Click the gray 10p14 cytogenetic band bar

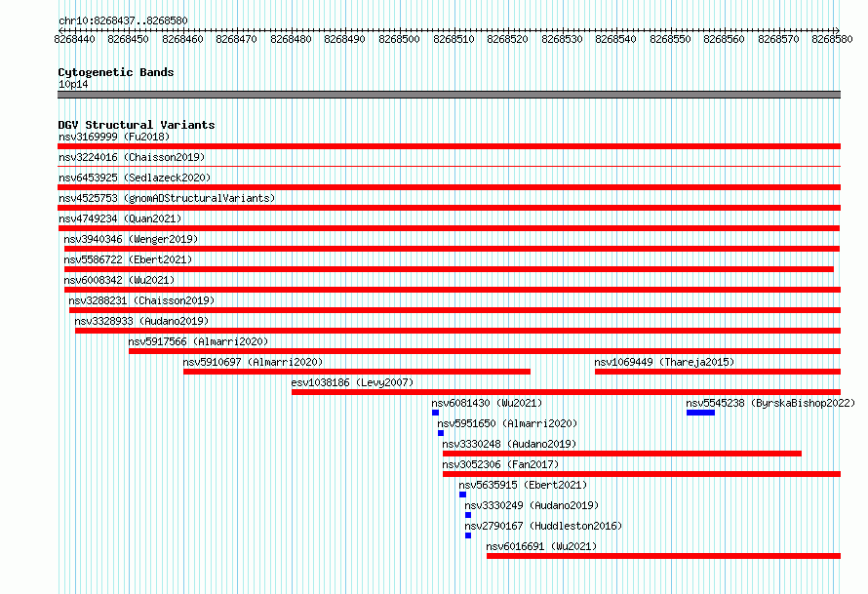[449, 95]
